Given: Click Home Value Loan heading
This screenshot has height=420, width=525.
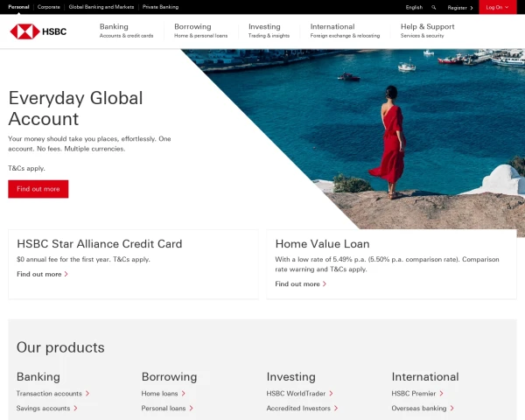Looking at the screenshot, I should click(322, 244).
